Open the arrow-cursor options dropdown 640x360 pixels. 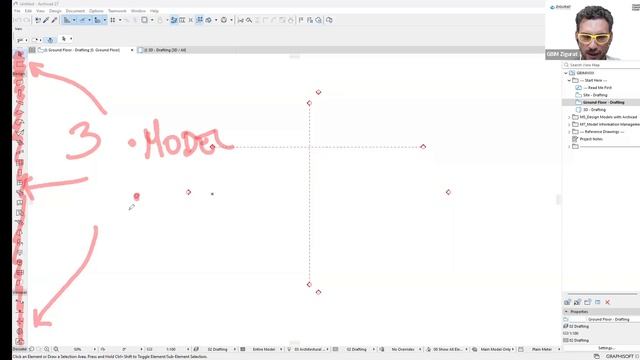click(x=71, y=39)
